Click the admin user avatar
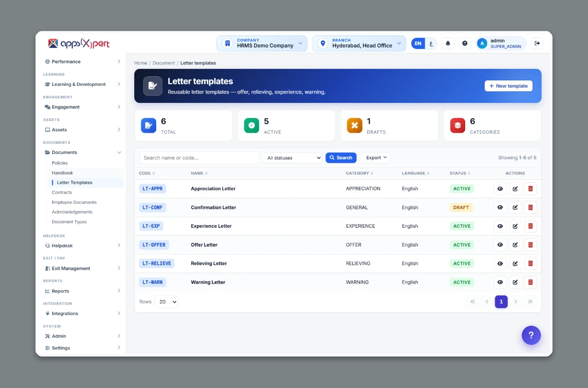Image resolution: width=588 pixels, height=388 pixels. tap(482, 43)
